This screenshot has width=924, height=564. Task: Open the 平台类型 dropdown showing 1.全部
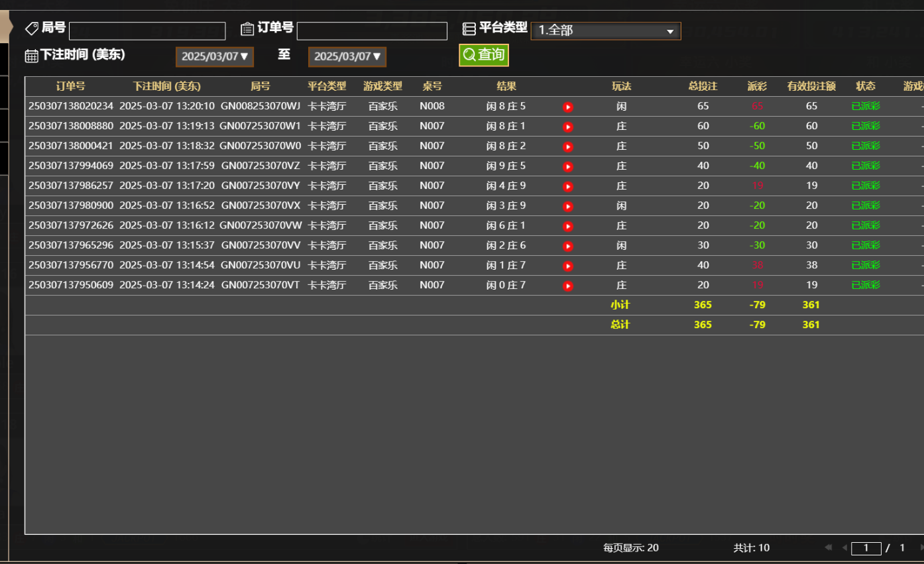pyautogui.click(x=605, y=30)
